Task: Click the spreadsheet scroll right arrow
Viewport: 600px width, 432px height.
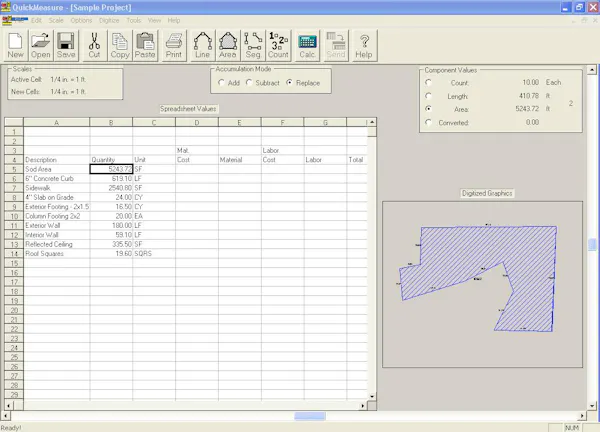Action: [363, 406]
